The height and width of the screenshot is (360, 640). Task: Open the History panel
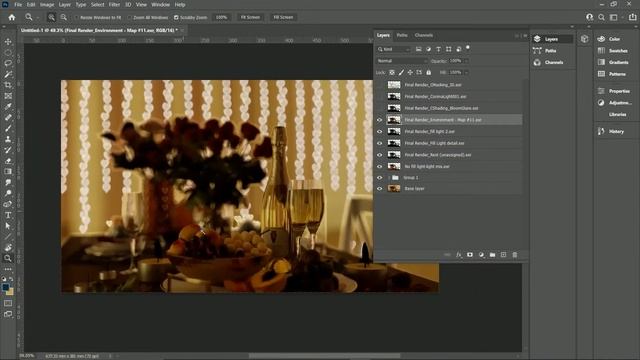tap(611, 131)
